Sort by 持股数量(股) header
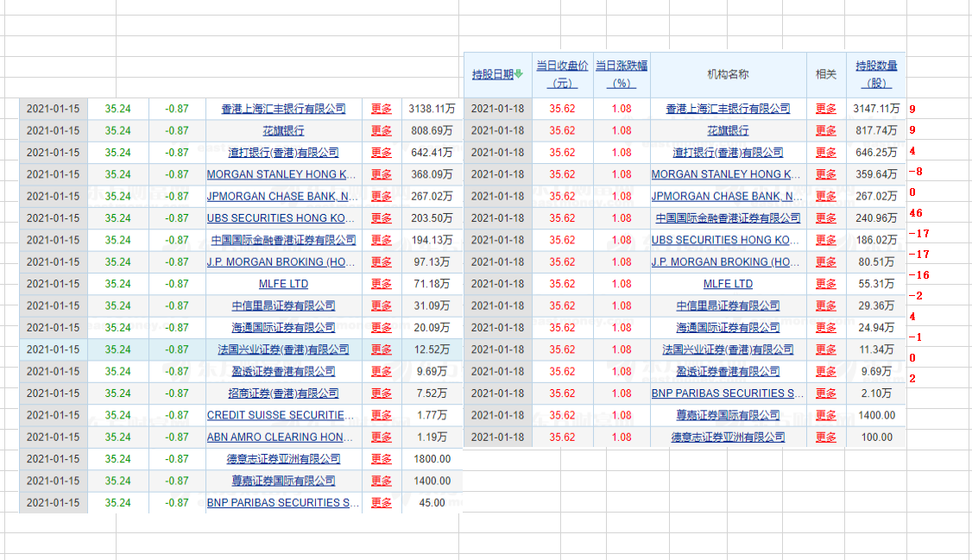972x560 pixels. pyautogui.click(x=876, y=74)
